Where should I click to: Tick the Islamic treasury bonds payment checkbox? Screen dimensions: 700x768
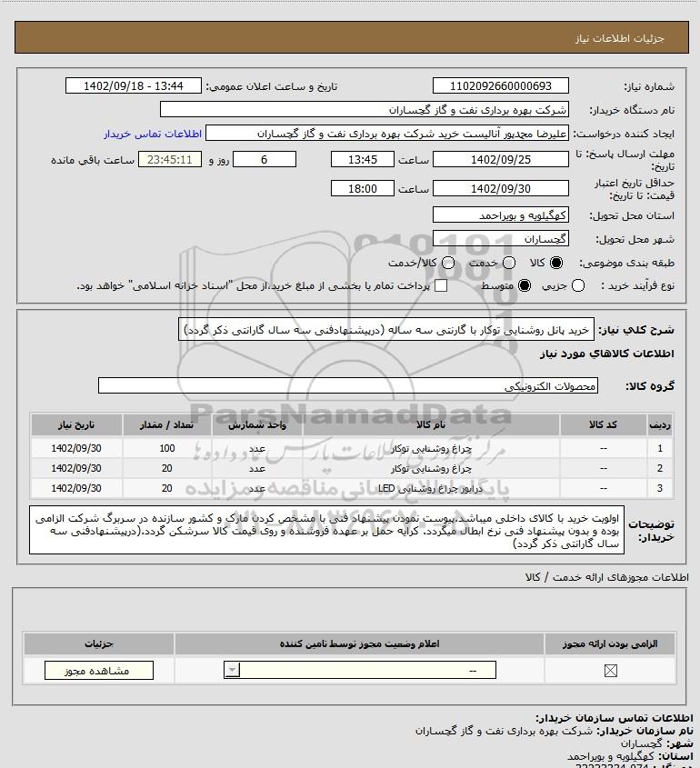(x=441, y=285)
